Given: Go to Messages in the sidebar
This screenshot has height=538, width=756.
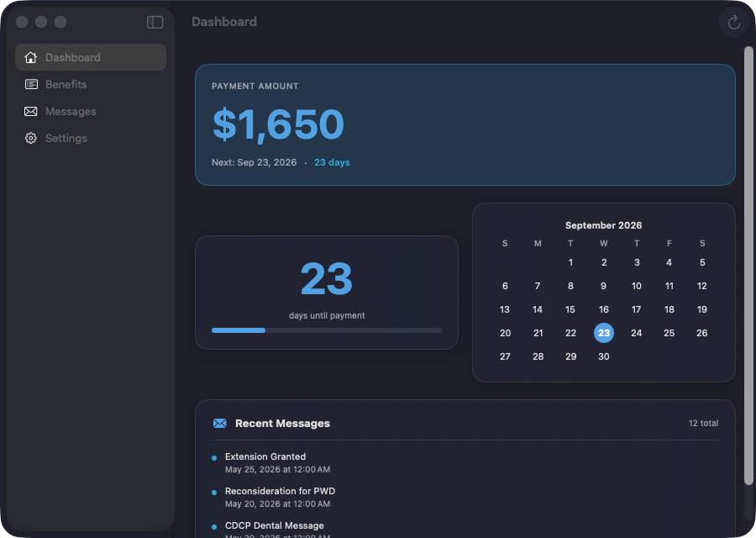Looking at the screenshot, I should point(91,112).
